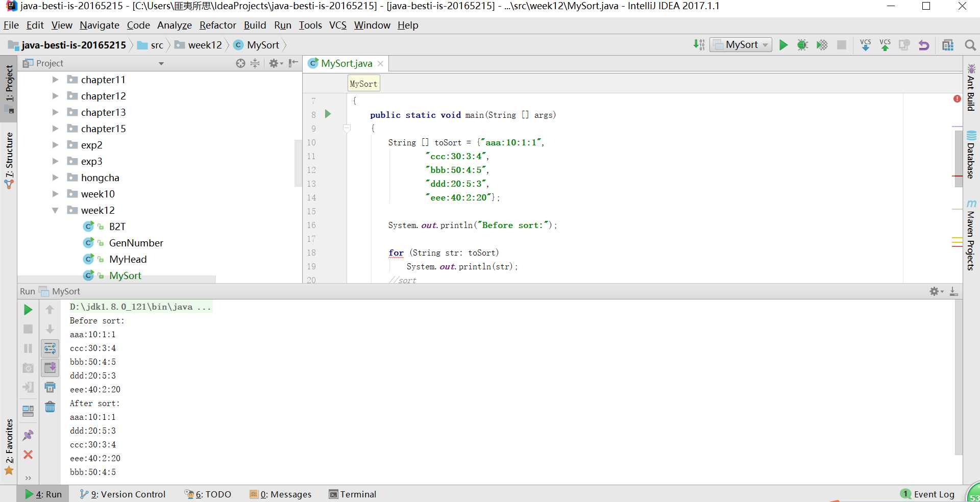Run with coverage icon in toolbar

[822, 45]
